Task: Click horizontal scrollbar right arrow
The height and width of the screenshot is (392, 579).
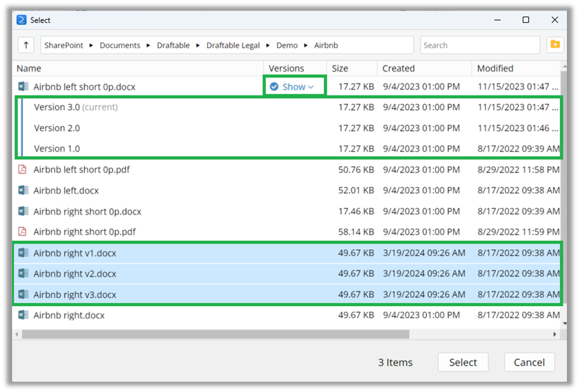Action: pyautogui.click(x=555, y=334)
